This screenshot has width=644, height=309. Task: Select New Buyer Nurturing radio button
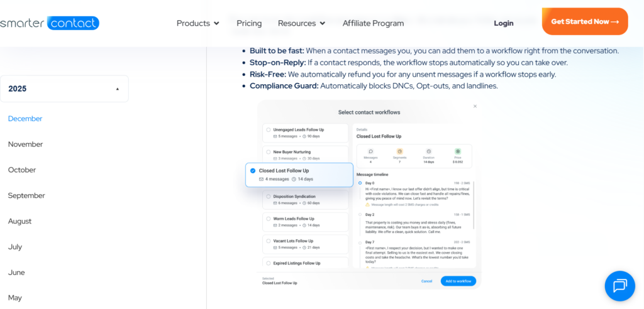tap(269, 152)
